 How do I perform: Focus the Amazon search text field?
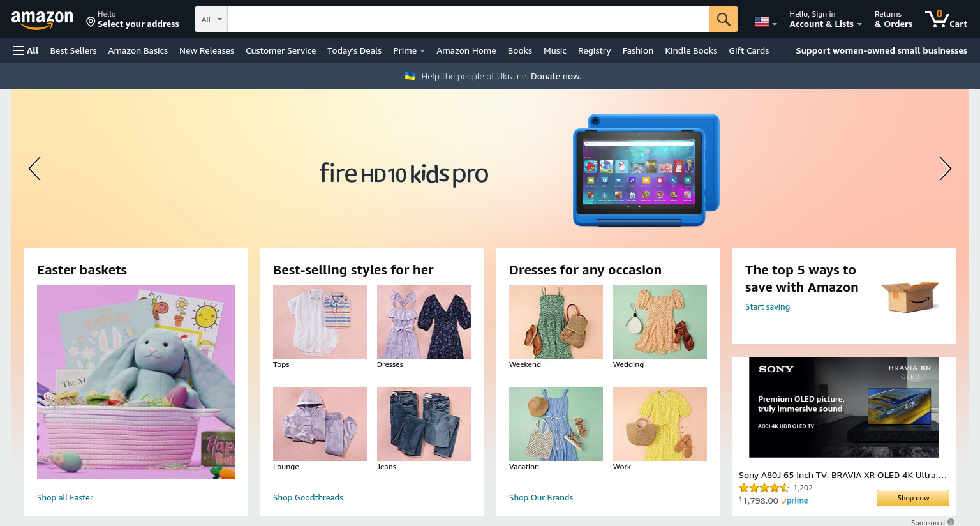[x=468, y=19]
